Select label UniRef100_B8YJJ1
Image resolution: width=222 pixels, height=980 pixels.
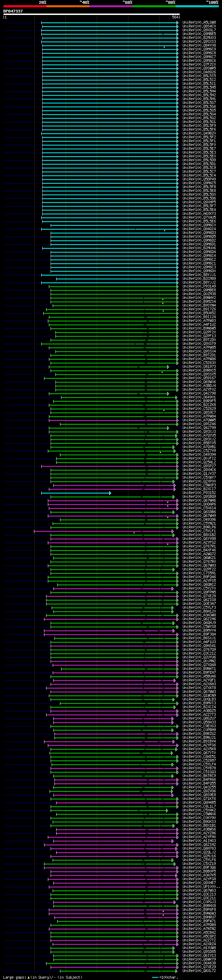tap(199, 275)
